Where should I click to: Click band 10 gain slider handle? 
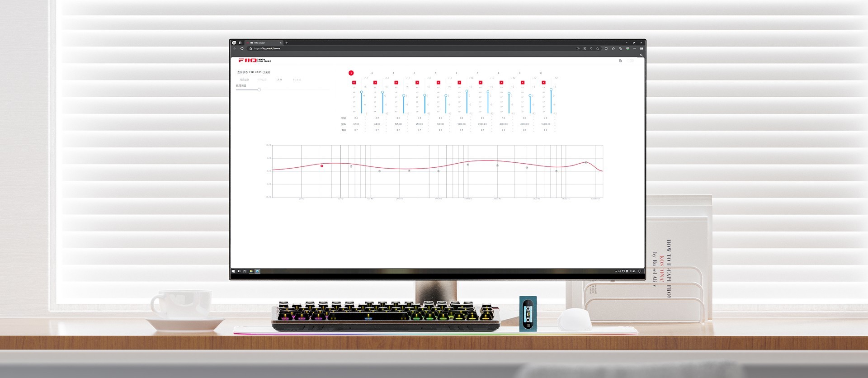551,90
